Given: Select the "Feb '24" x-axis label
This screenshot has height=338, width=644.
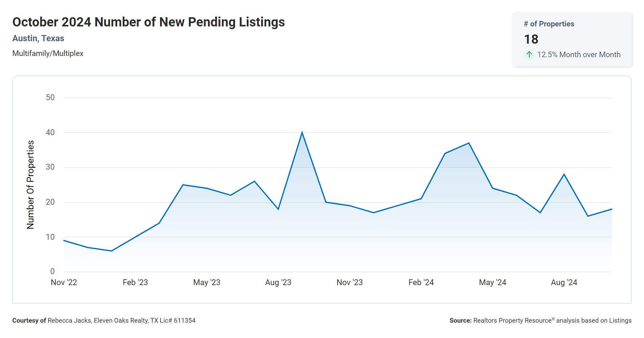Looking at the screenshot, I should [x=421, y=282].
